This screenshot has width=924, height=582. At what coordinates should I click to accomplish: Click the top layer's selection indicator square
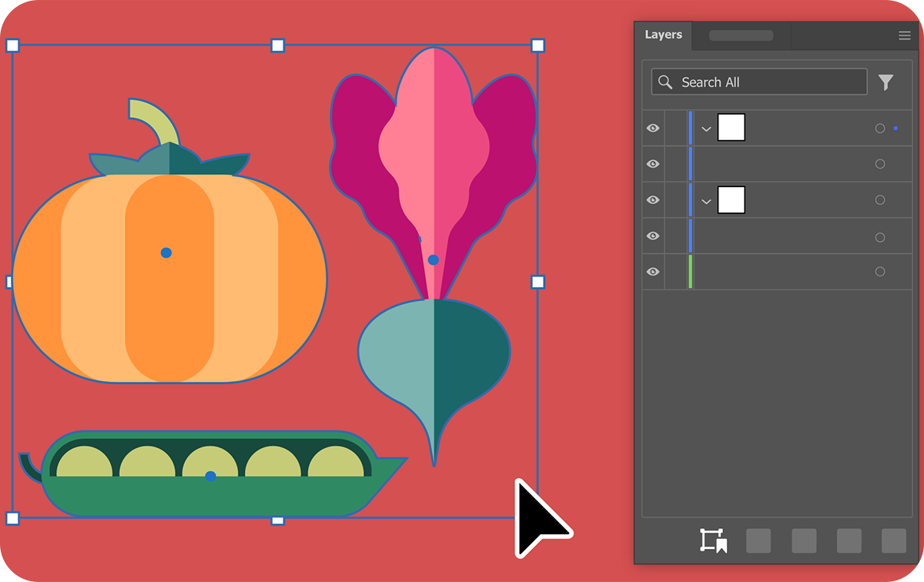point(894,129)
